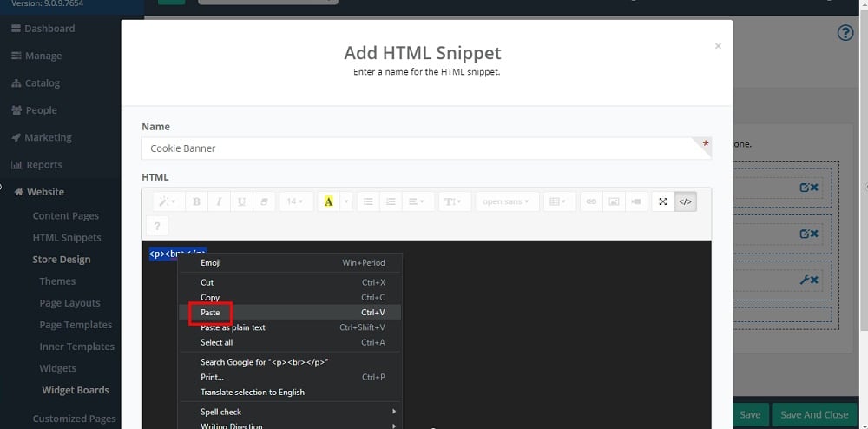Click the wrench configure widget icon
The width and height of the screenshot is (868, 429).
pos(805,280)
